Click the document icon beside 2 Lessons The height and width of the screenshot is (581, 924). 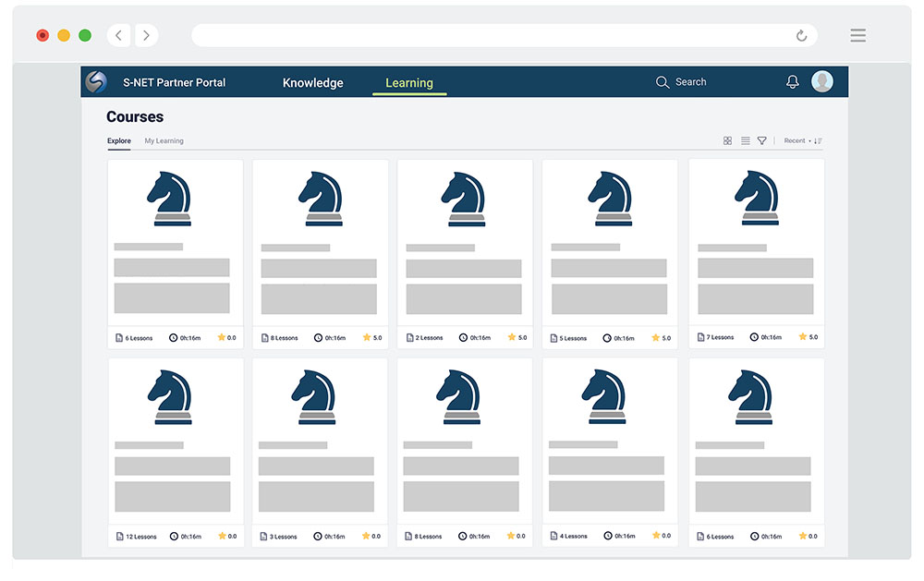pyautogui.click(x=409, y=338)
